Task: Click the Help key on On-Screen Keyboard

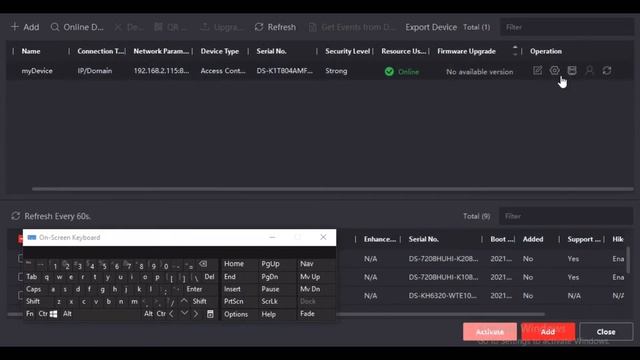Action: point(269,314)
